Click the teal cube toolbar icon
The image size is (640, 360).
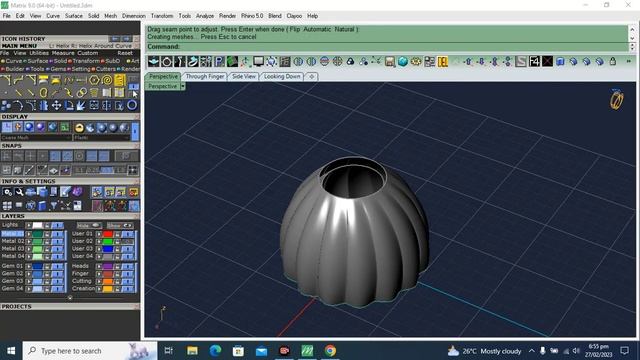click(x=403, y=62)
